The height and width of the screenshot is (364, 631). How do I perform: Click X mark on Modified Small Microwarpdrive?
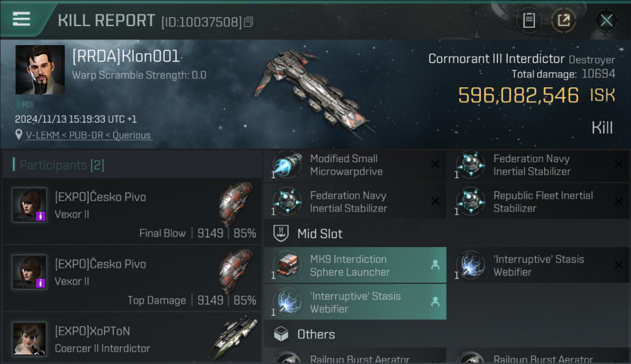tap(435, 165)
